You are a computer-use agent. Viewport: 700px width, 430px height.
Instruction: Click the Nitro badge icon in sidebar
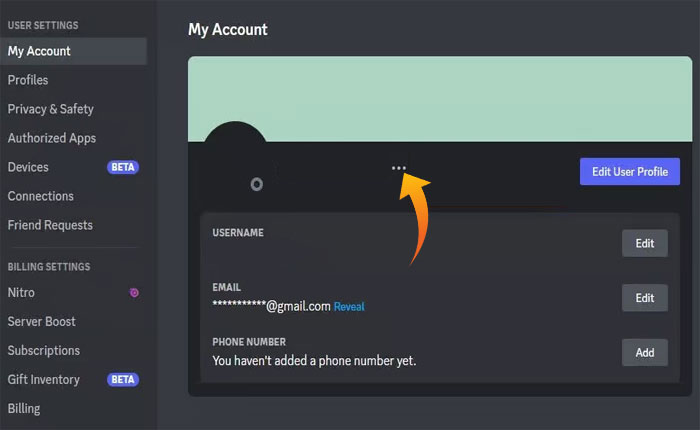pos(134,292)
